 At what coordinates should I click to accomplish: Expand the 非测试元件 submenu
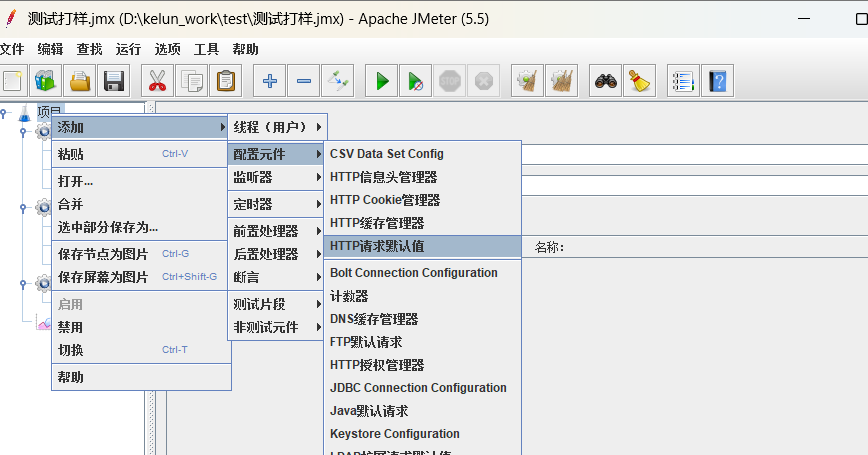pos(276,327)
